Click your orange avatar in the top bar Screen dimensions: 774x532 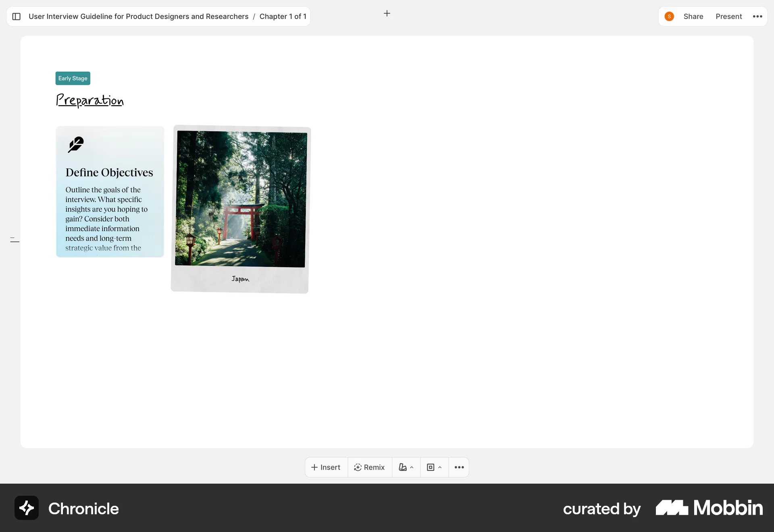[x=669, y=17]
